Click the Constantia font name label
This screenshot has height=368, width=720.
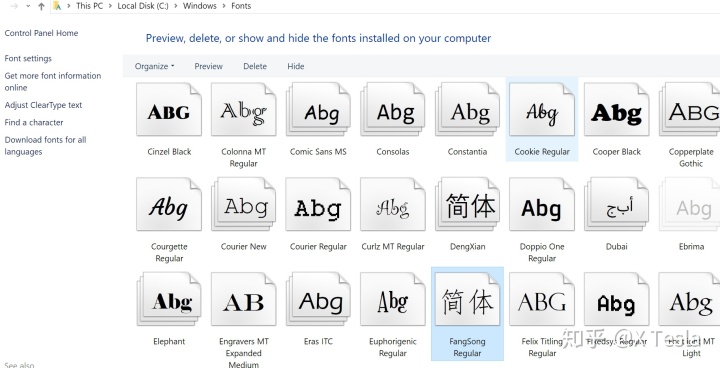tap(467, 152)
